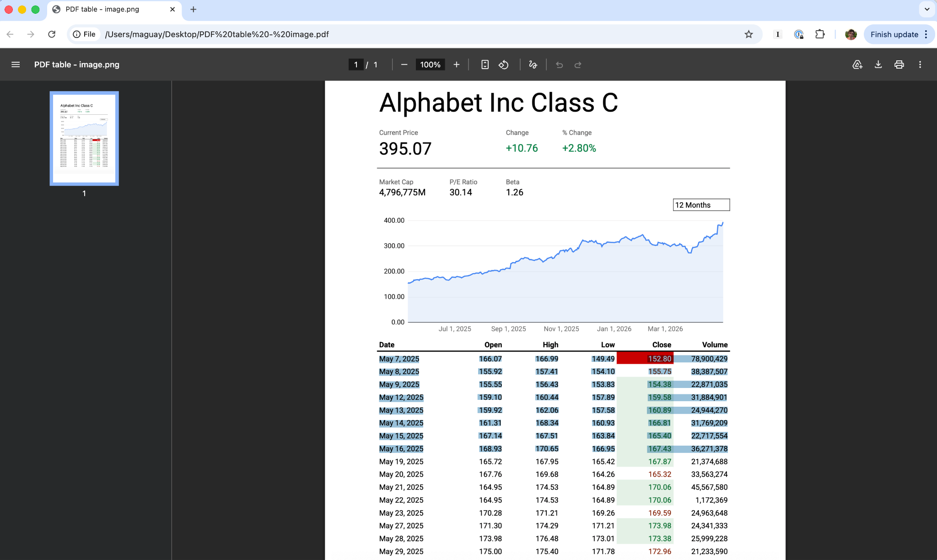Click the 78,900,429 volume cell
The image size is (937, 560).
point(709,359)
